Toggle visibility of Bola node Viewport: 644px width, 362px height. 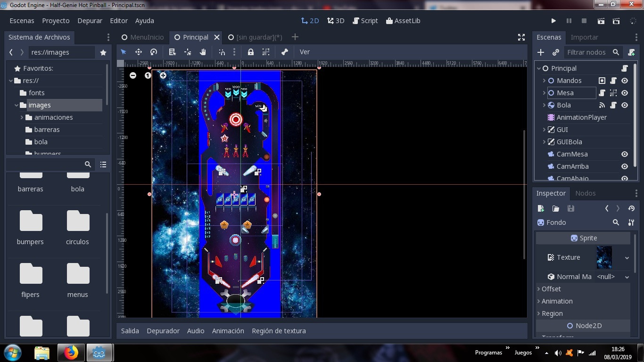point(625,105)
